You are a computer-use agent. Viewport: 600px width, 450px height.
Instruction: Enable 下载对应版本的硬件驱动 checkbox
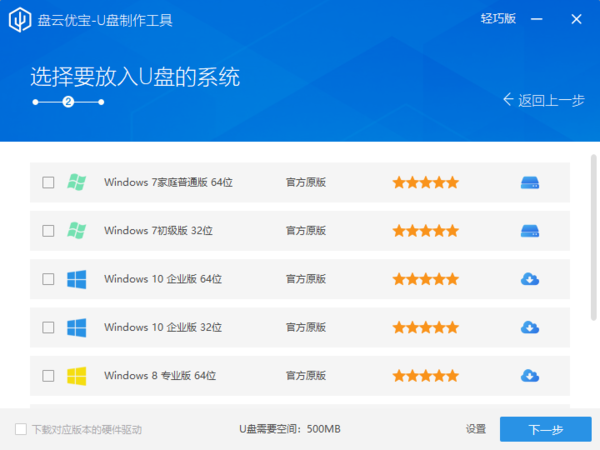coord(21,429)
